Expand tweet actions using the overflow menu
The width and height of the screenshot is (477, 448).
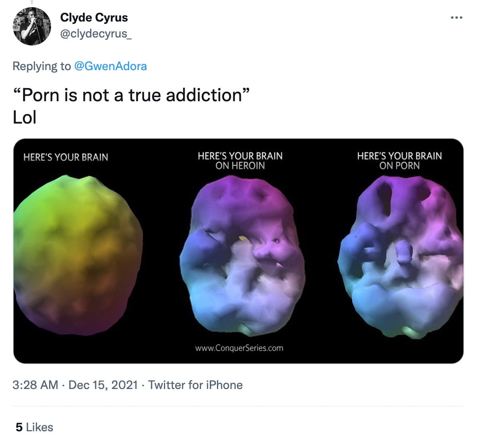(456, 17)
